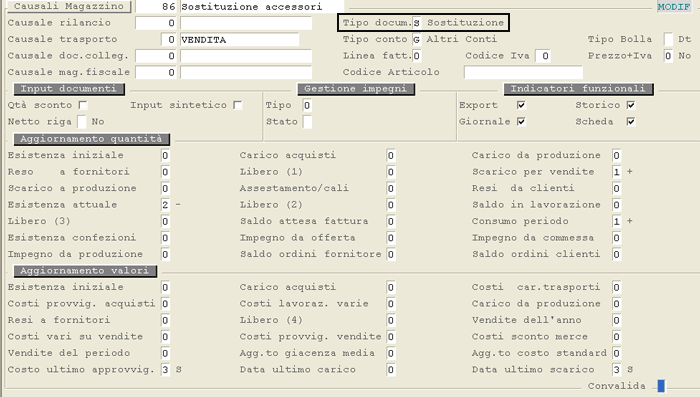Click the Costo ultimo approvvig. field
Image resolution: width=700 pixels, height=397 pixels.
(x=165, y=370)
